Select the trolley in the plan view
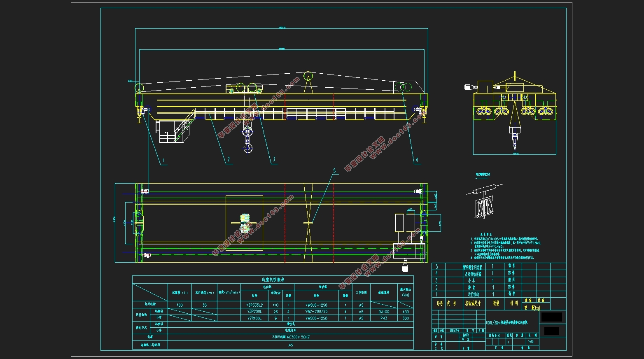The image size is (644, 359). [x=244, y=223]
